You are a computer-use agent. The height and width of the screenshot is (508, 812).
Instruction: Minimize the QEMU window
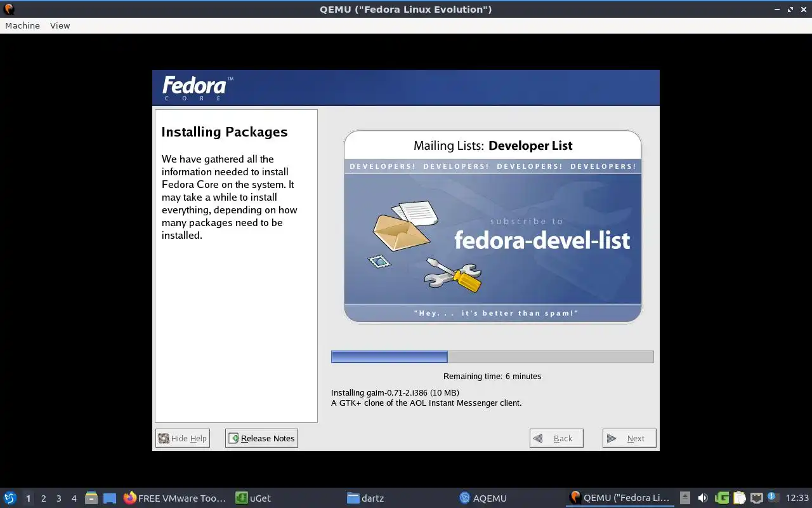click(778, 10)
